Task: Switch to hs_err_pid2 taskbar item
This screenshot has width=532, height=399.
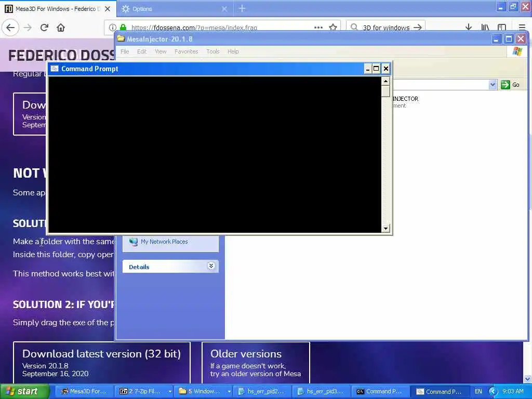Action: [262, 392]
